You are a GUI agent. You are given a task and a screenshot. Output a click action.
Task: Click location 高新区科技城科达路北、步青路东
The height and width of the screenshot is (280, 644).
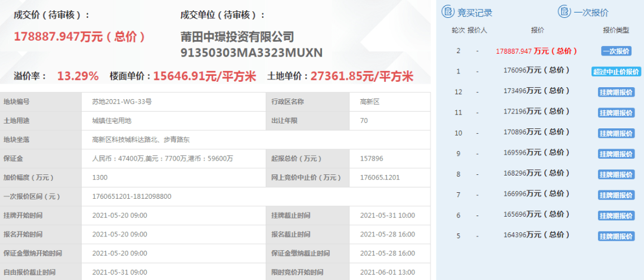tap(141, 140)
